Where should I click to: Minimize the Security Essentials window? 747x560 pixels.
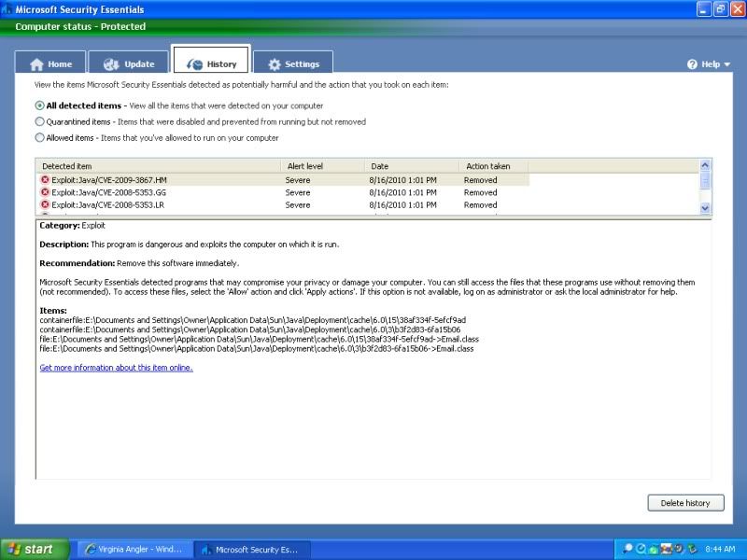[704, 9]
